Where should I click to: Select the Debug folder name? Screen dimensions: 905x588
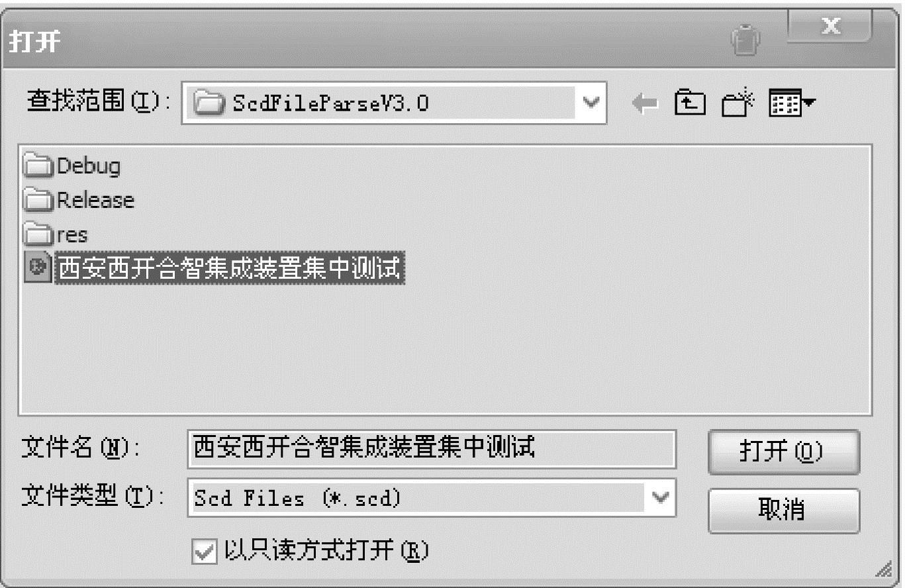(x=89, y=166)
